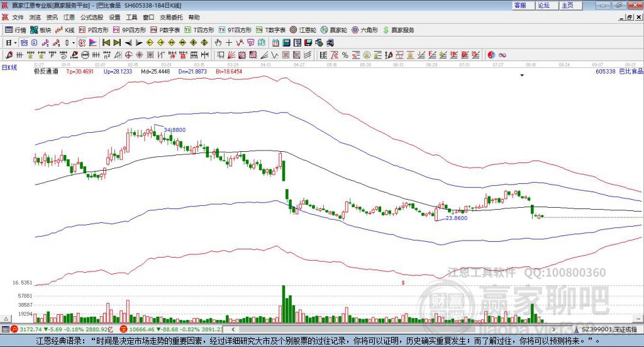This screenshot has width=644, height=347.
Task: Expand the candlestick style dropdown arrow
Action: point(74,43)
